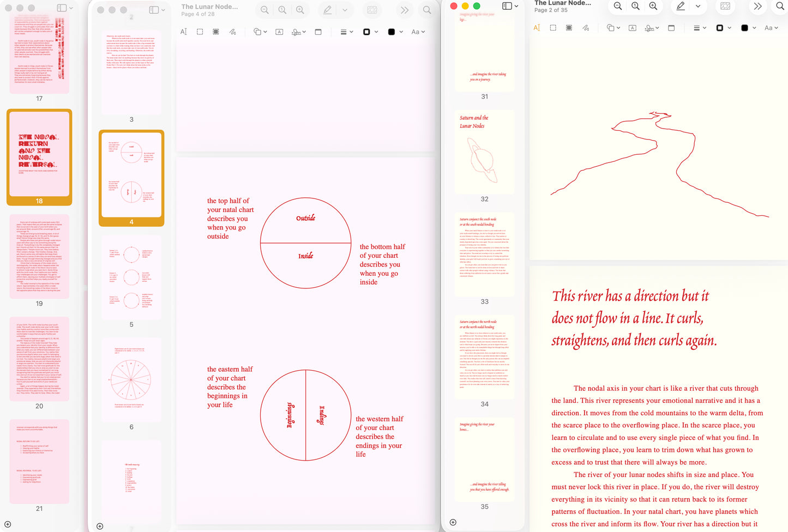Select the highlighted page 4 thumbnail
This screenshot has height=532, width=788.
click(131, 174)
